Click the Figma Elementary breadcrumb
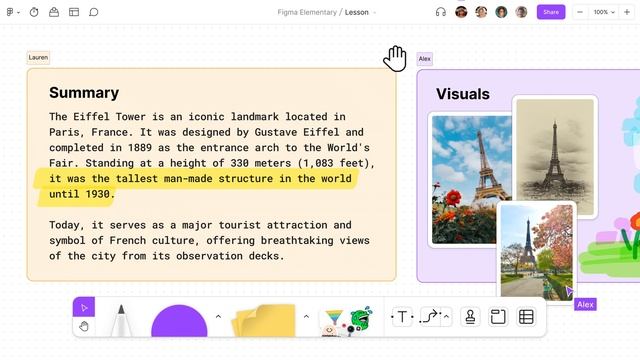Viewport: 640px width, 360px height. [307, 12]
